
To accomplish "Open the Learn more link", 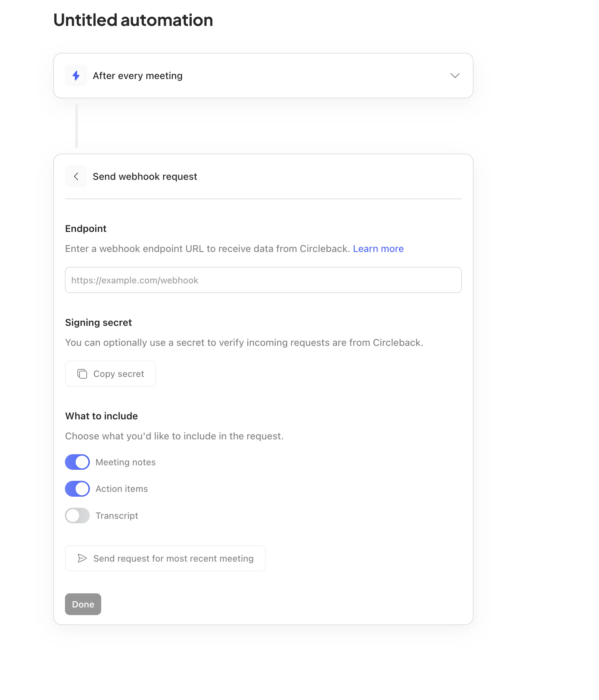I will click(x=378, y=249).
